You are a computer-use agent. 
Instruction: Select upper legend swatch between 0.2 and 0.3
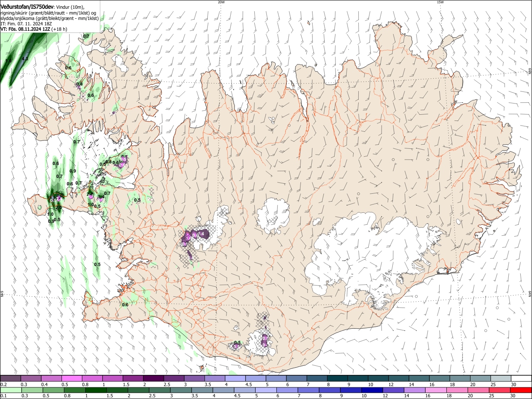pos(10,378)
